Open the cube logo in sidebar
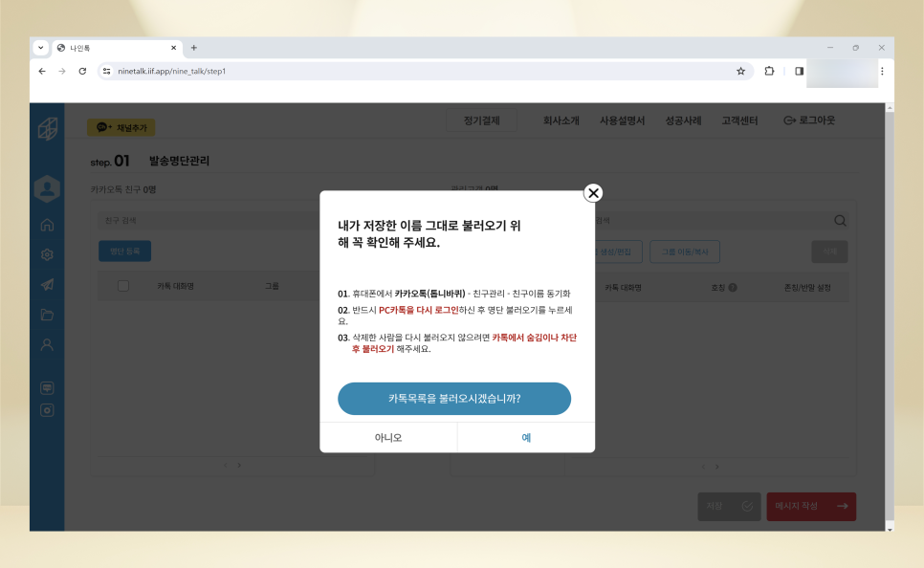This screenshot has height=568, width=924. point(47,128)
